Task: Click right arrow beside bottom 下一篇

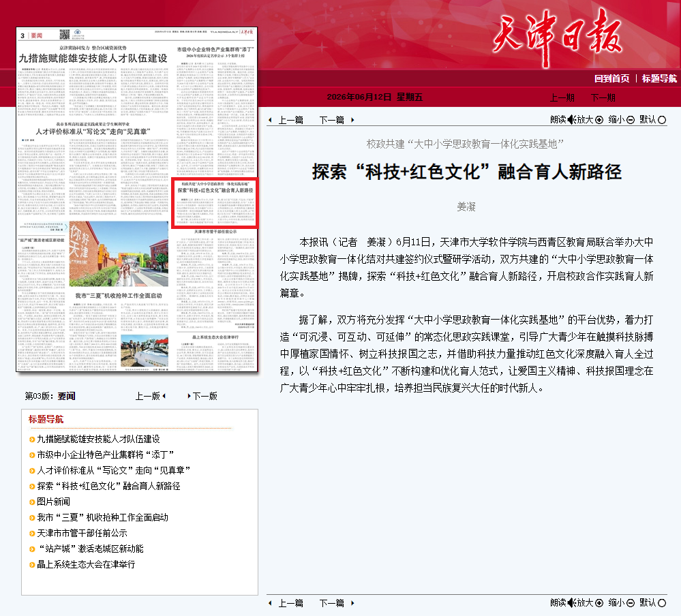Action: [352, 603]
